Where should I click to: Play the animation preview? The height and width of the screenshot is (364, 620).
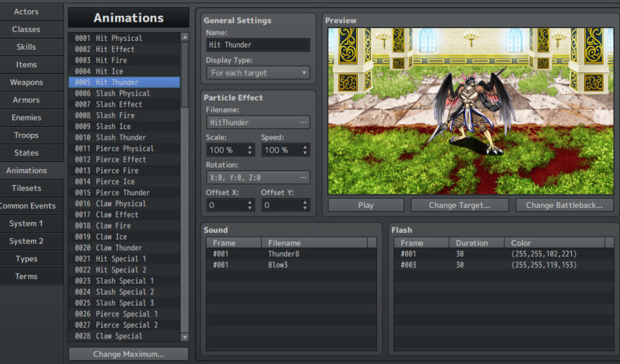pos(366,205)
